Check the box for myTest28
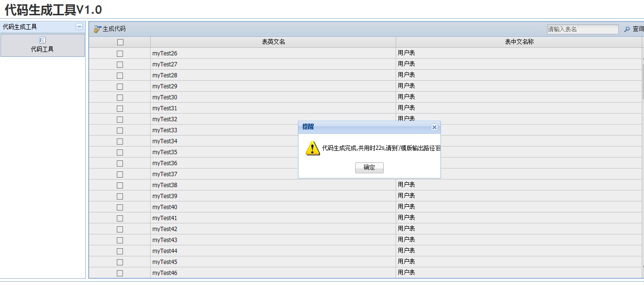 [120, 75]
